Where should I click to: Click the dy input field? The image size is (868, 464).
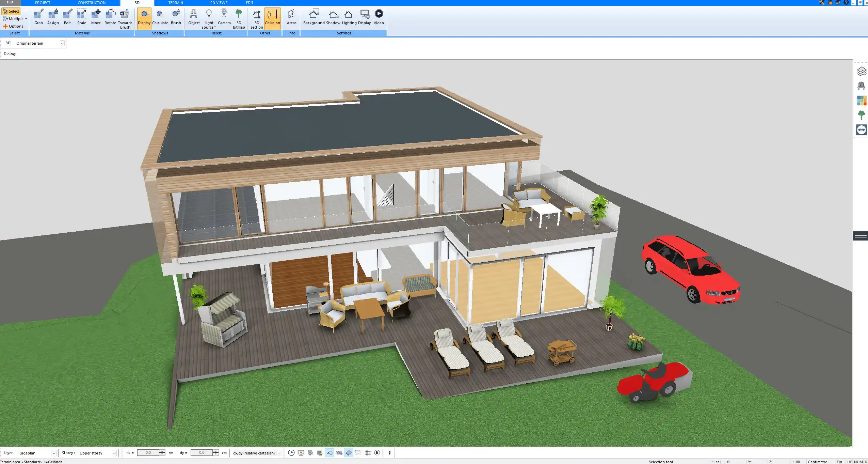202,453
